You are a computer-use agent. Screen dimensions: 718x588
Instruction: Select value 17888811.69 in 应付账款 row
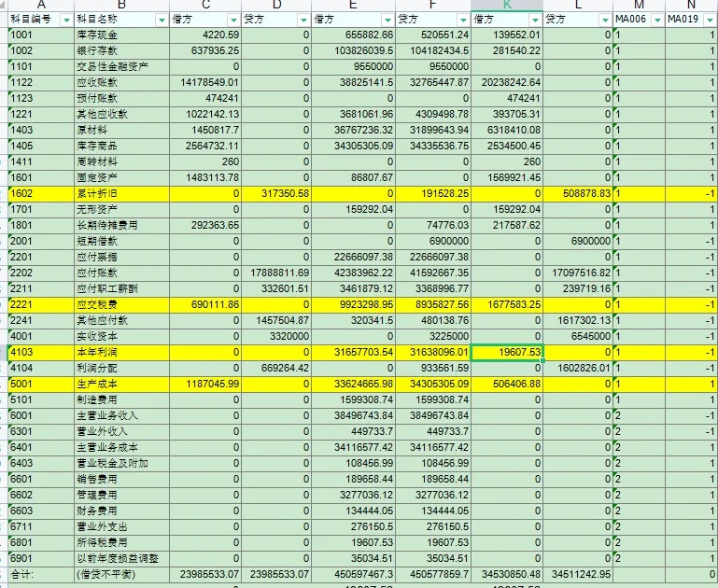coord(276,273)
